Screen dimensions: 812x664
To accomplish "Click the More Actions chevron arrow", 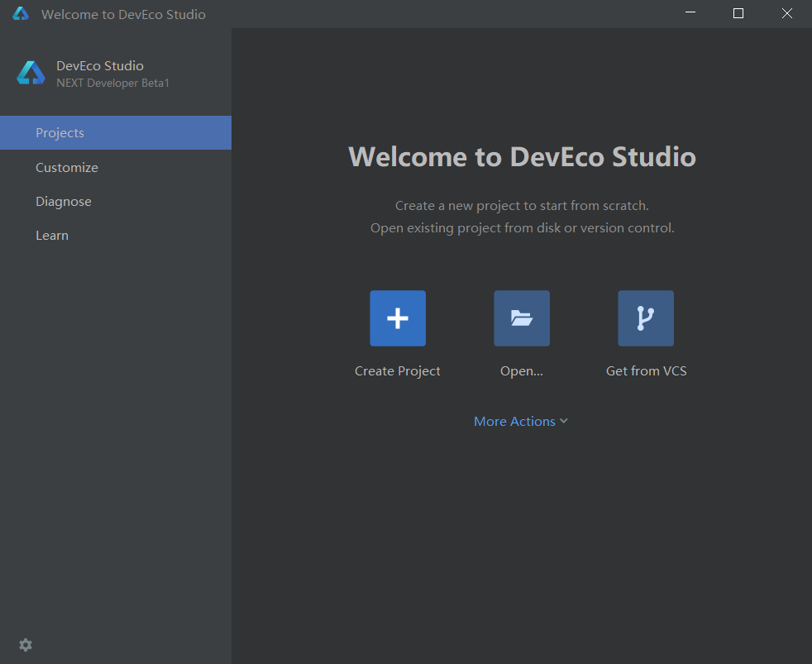I will (564, 421).
